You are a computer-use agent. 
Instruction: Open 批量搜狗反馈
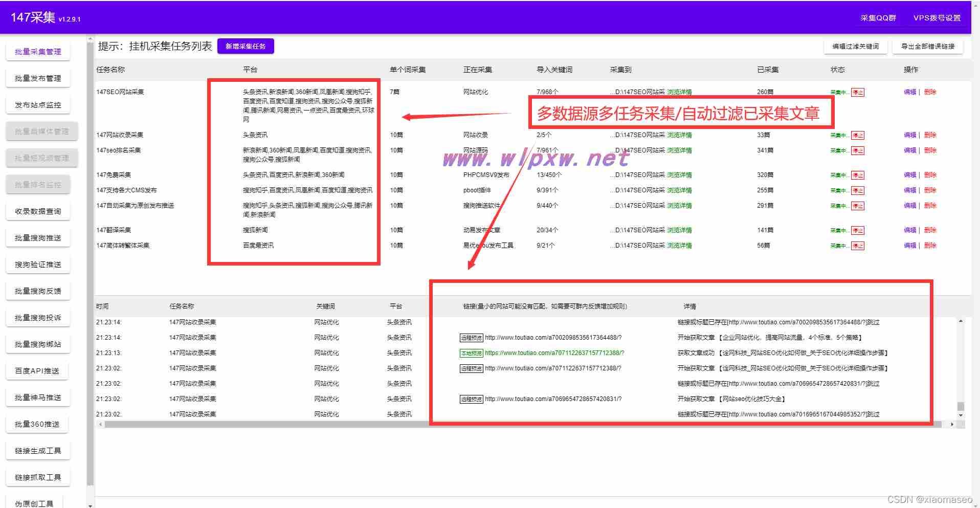[38, 291]
